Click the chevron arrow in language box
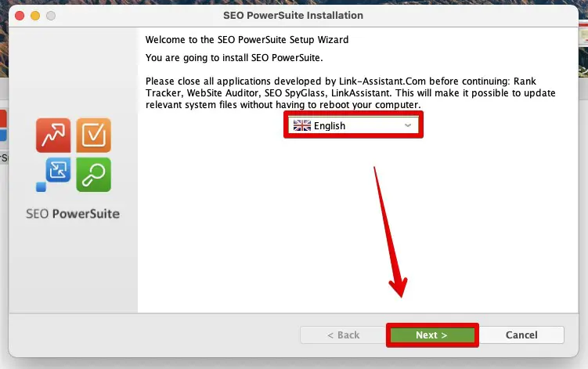The height and width of the screenshot is (369, 588). 407,125
